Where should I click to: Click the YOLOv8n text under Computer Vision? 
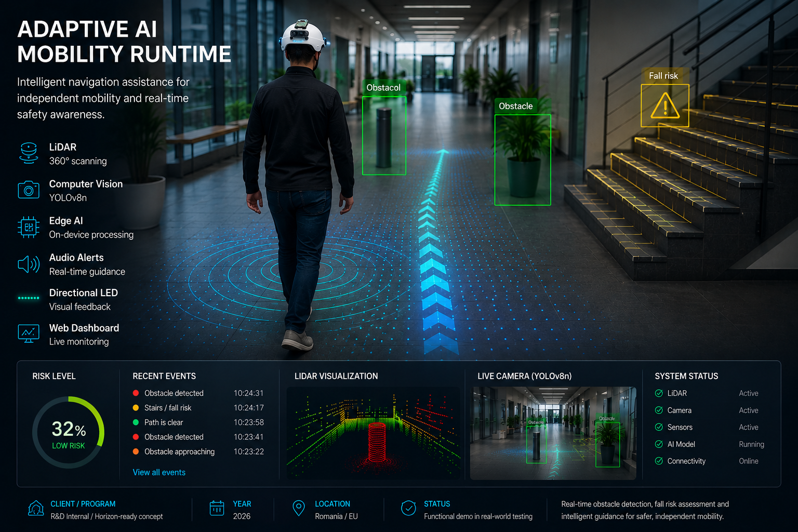coord(68,197)
